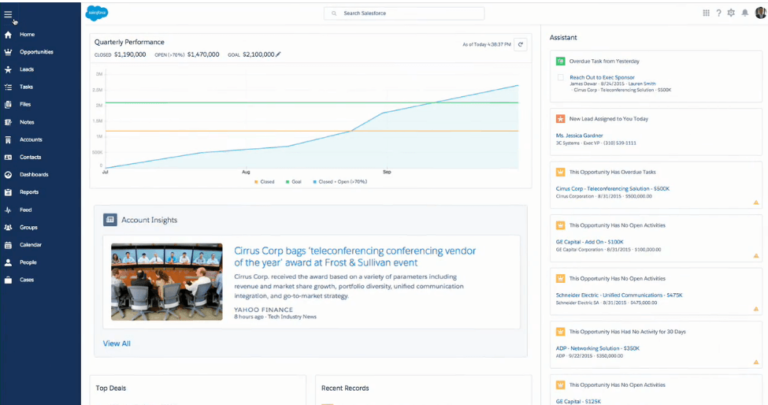
Task: Click the teleconferencing meeting article thumbnail
Action: pyautogui.click(x=167, y=282)
